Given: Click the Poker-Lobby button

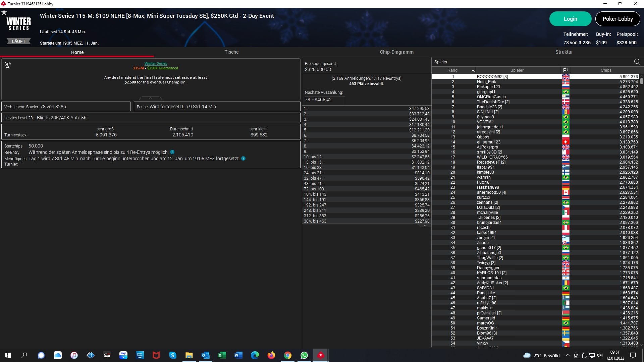Looking at the screenshot, I should pos(618,19).
